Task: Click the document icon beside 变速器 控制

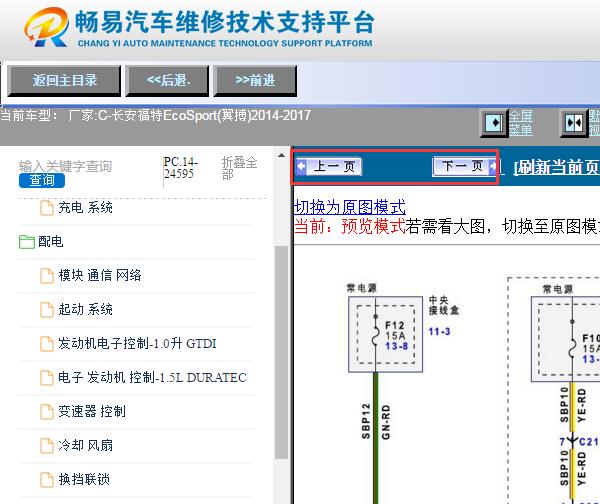Action: pyautogui.click(x=47, y=412)
